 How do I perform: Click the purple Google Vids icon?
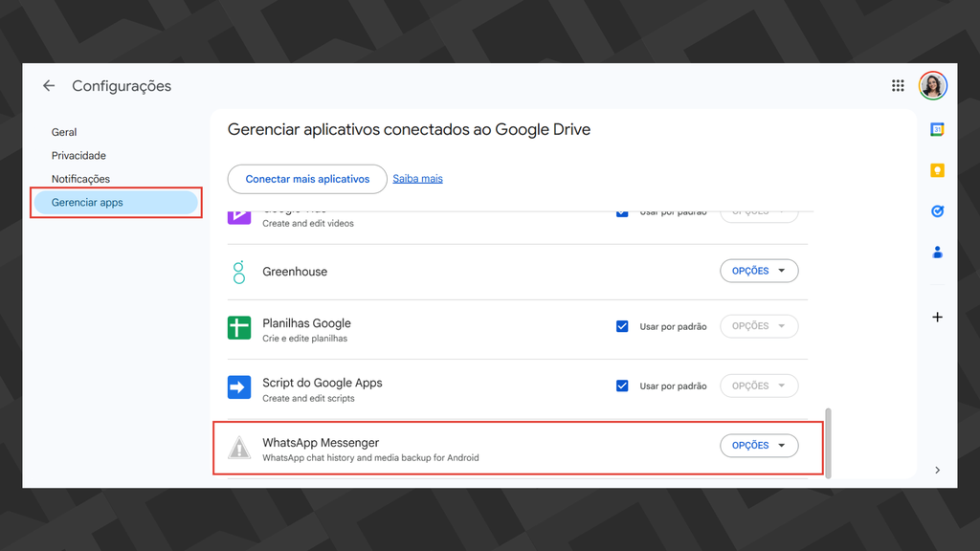pyautogui.click(x=238, y=217)
